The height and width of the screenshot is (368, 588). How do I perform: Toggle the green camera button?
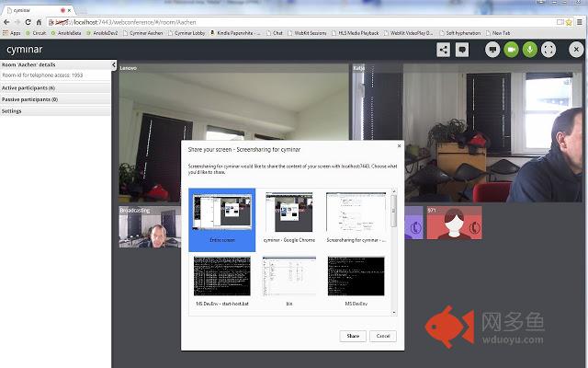click(x=511, y=50)
